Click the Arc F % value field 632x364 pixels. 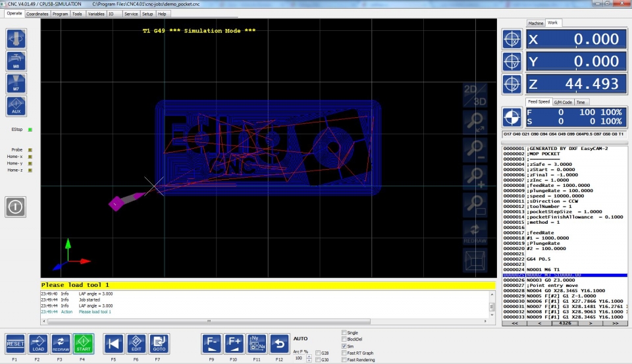[x=300, y=358]
